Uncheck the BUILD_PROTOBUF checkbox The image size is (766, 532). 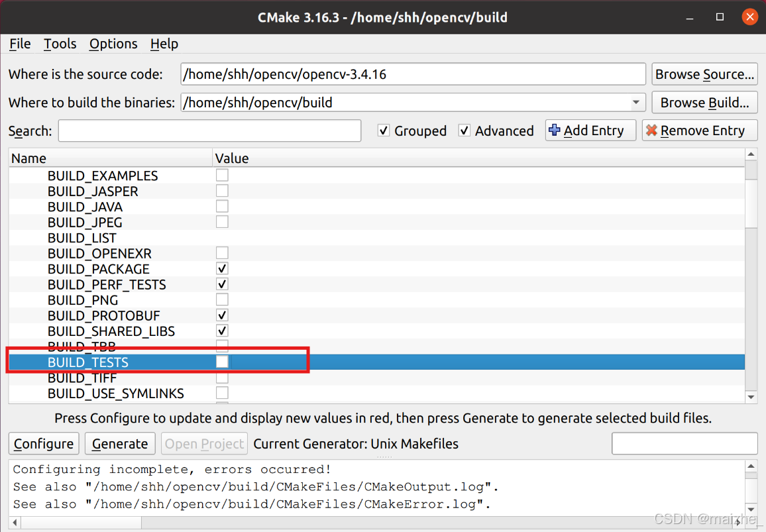click(x=222, y=315)
